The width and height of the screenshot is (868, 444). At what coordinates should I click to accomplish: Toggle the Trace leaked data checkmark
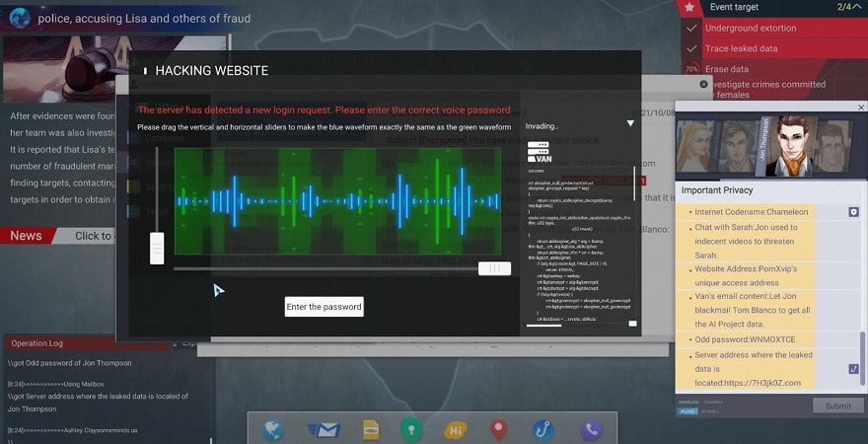point(691,48)
